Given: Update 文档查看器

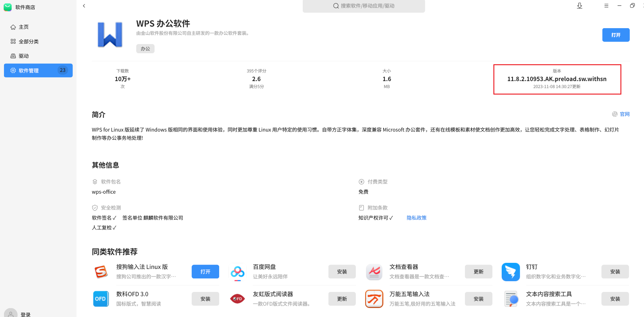Looking at the screenshot, I should (x=478, y=272).
